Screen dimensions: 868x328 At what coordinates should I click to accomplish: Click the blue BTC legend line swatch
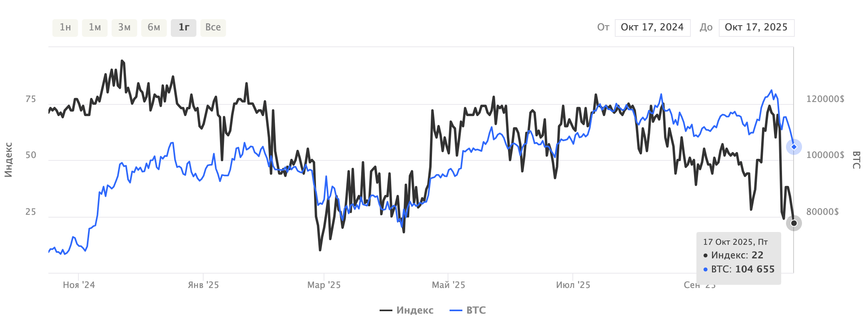coord(456,310)
